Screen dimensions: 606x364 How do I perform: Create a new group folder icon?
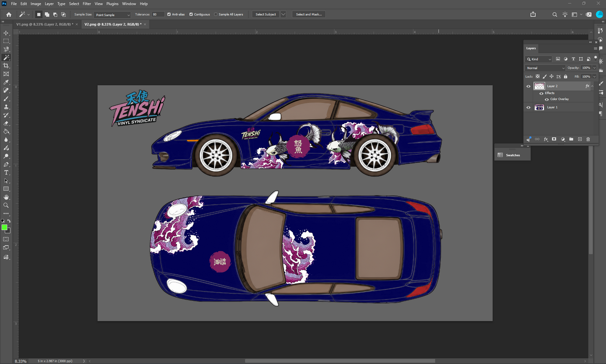click(x=571, y=139)
